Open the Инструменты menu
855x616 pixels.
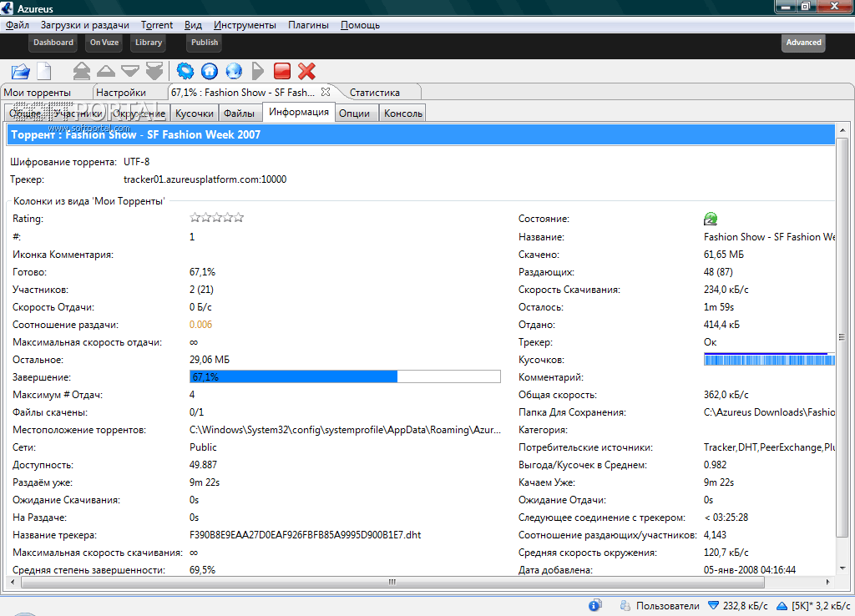245,25
